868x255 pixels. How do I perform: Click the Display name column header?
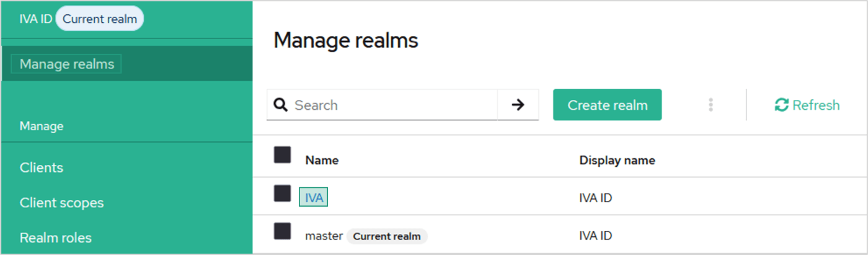pyautogui.click(x=617, y=160)
